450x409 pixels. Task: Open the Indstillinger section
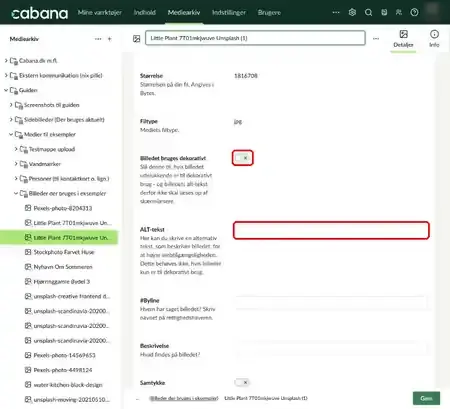point(229,13)
